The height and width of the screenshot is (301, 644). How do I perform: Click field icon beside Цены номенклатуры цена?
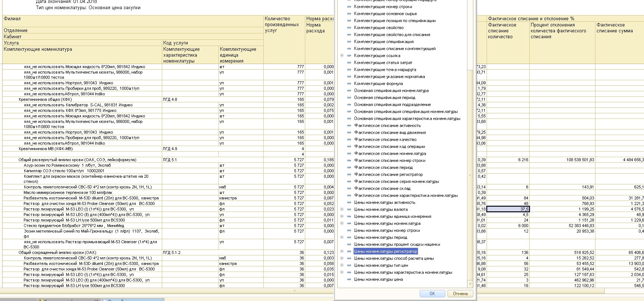click(349, 279)
